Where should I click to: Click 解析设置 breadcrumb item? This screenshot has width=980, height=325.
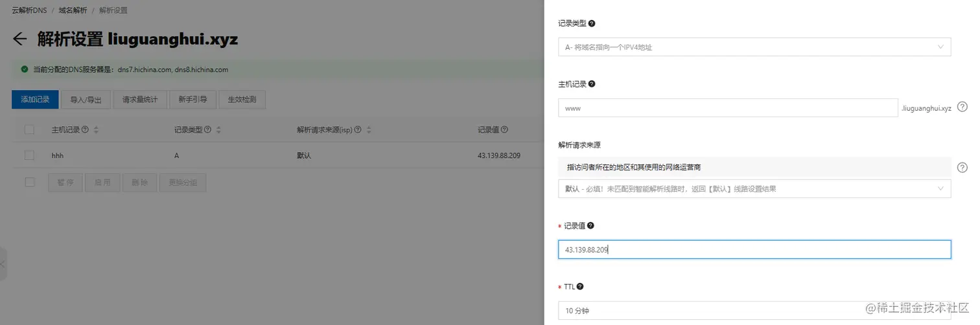113,10
